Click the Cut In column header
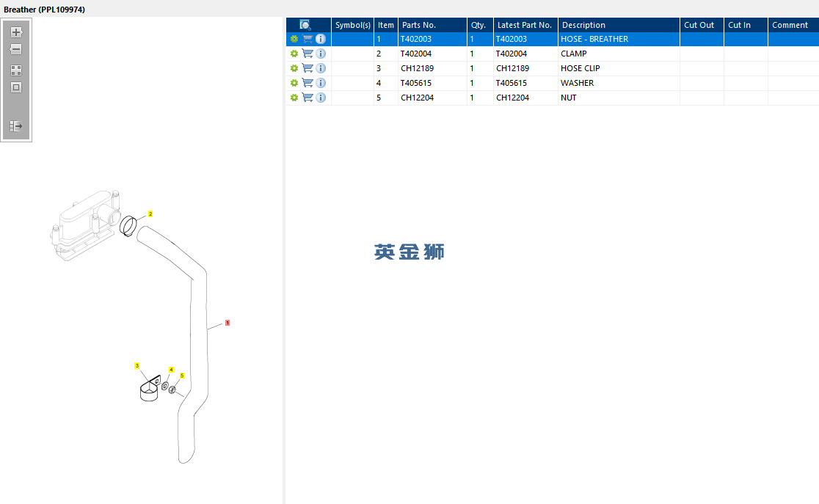The width and height of the screenshot is (819, 504). click(746, 24)
